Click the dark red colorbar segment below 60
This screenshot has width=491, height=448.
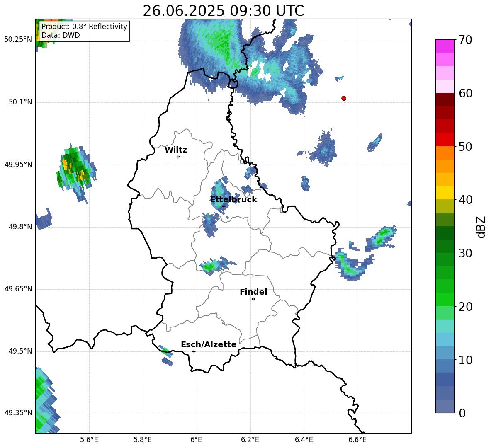(x=445, y=99)
